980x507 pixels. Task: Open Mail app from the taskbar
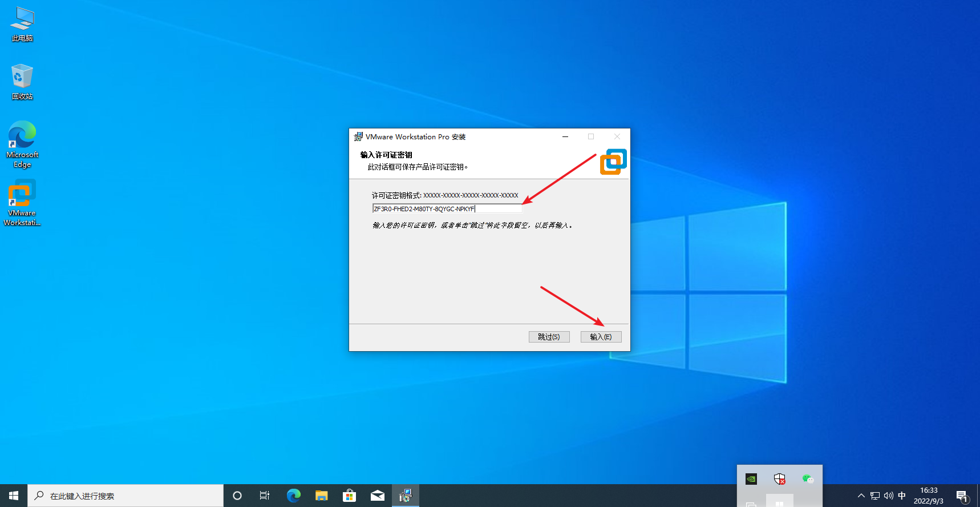point(378,496)
